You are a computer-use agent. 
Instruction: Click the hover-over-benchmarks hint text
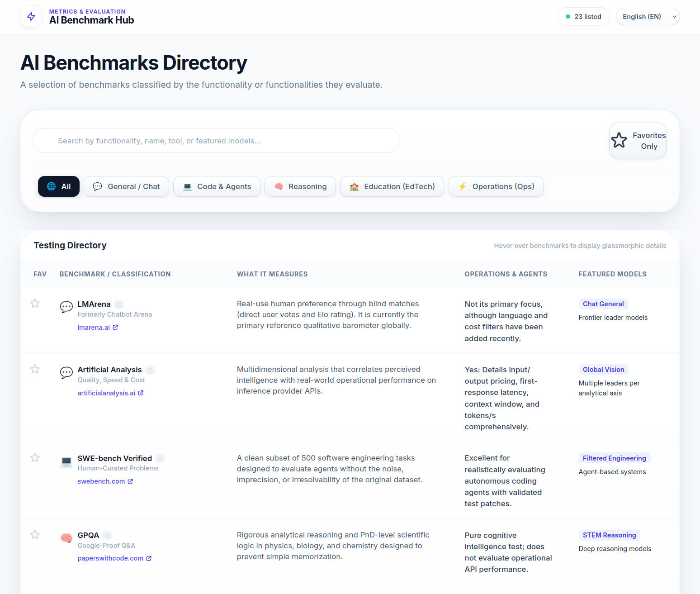[580, 246]
